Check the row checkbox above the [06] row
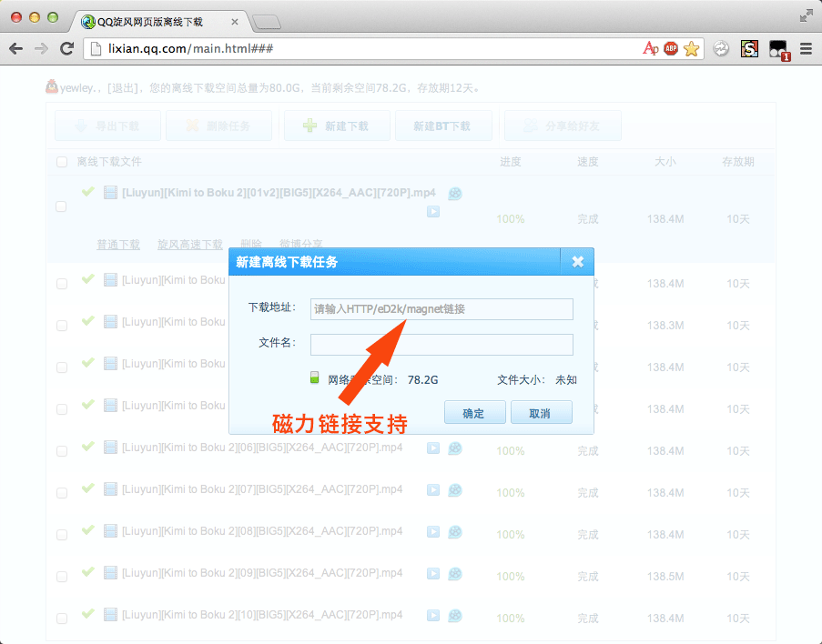Viewport: 822px width, 644px height. 62,409
